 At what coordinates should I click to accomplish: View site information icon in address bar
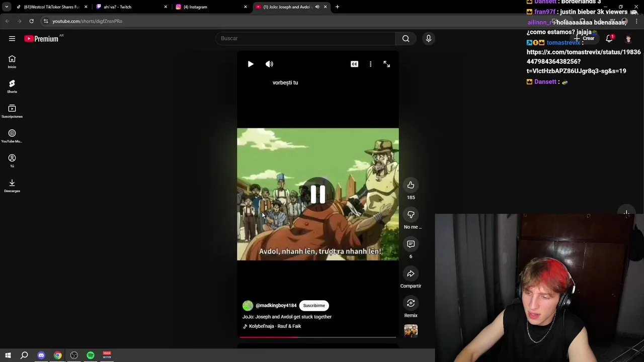tap(46, 21)
